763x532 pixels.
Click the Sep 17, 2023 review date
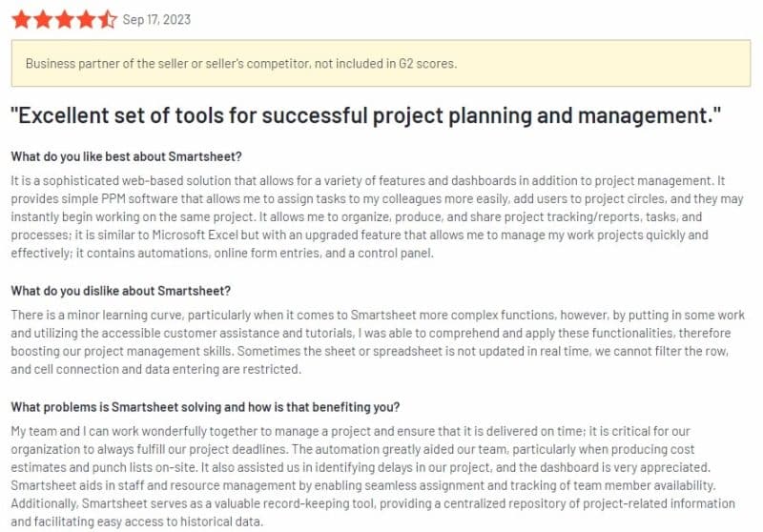[x=156, y=19]
